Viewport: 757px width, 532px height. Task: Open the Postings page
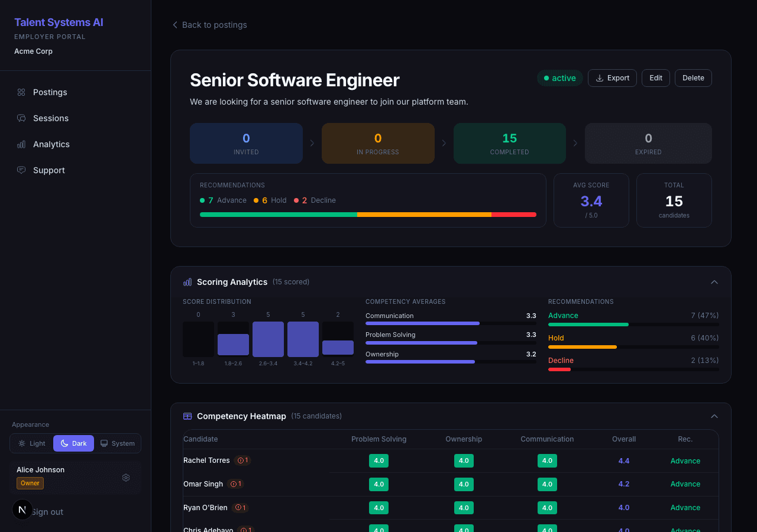tap(76, 92)
